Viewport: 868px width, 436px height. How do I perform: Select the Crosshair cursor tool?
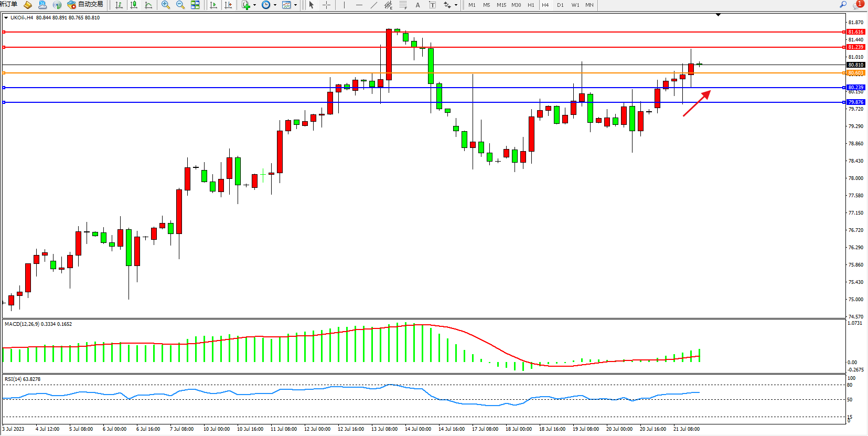pyautogui.click(x=326, y=5)
